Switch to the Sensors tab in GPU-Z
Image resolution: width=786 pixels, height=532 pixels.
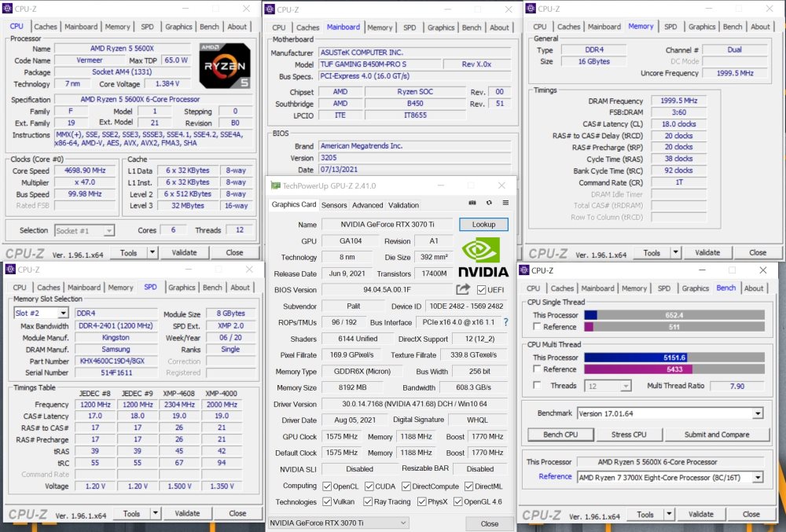[334, 205]
